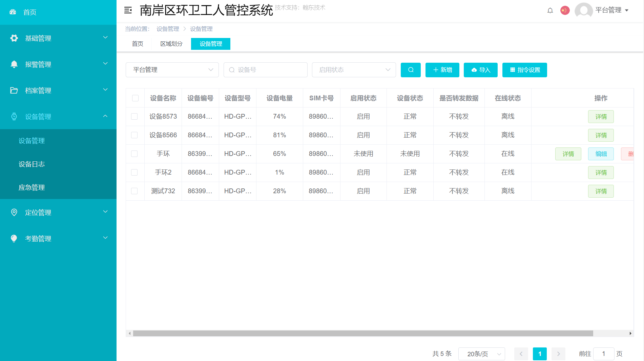644x361 pixels.
Task: Click the 在线状态 column header
Action: pos(508,98)
